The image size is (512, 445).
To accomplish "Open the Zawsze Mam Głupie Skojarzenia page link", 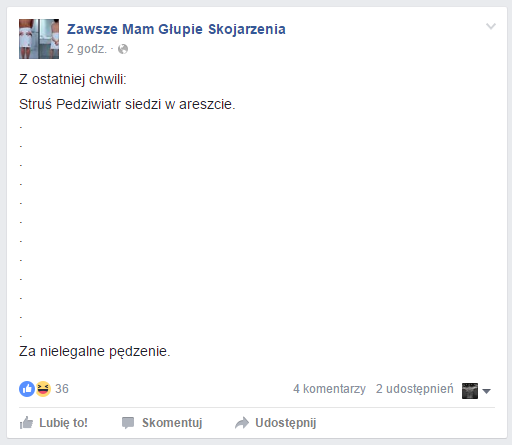I will click(x=176, y=29).
